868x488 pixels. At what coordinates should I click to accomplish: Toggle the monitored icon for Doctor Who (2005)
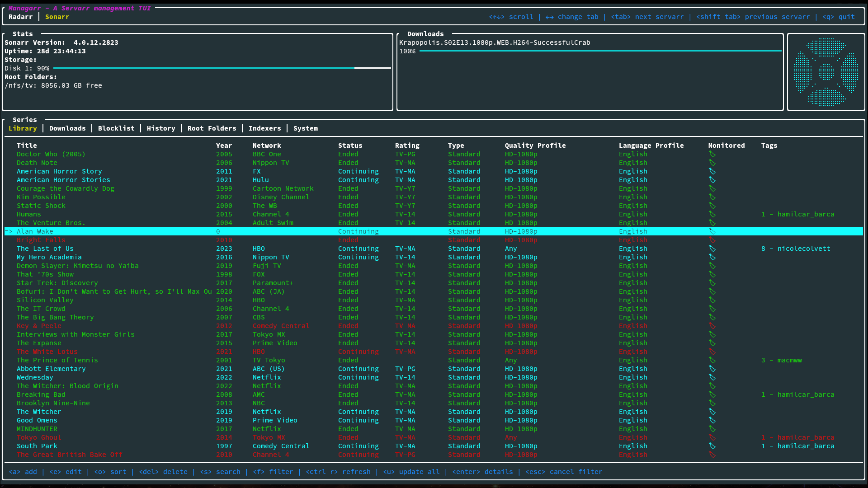pos(712,154)
